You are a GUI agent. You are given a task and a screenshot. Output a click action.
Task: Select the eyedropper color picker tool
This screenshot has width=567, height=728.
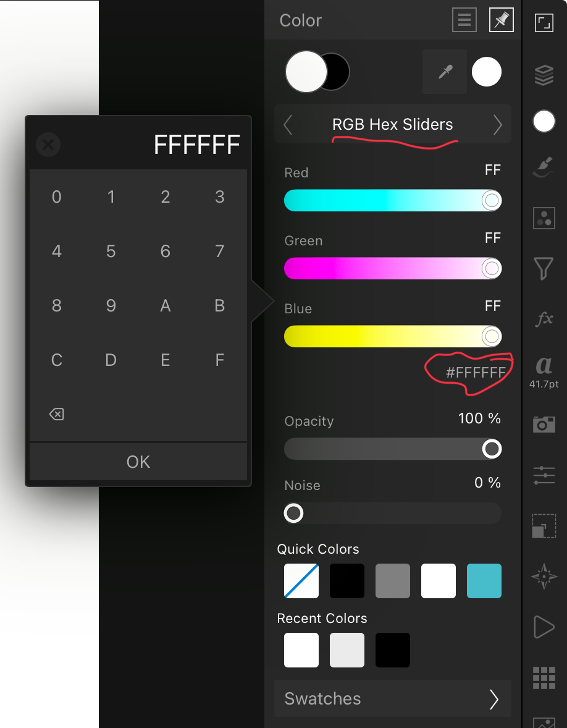[x=445, y=72]
